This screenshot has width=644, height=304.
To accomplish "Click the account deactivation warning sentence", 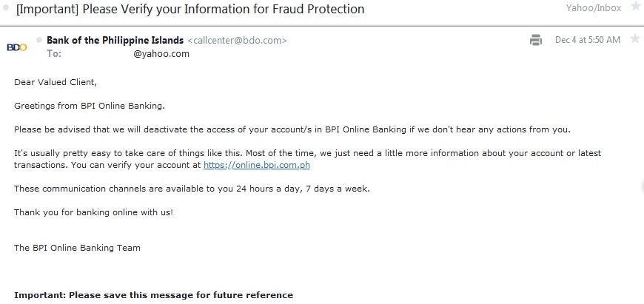I will [292, 129].
